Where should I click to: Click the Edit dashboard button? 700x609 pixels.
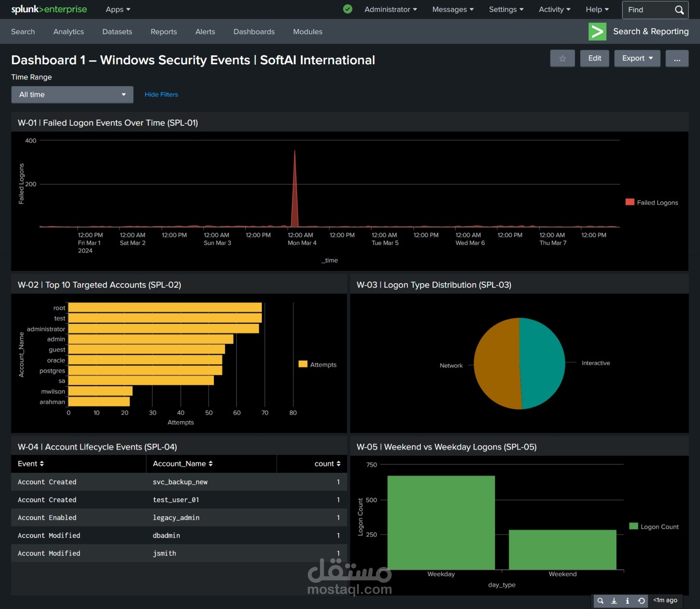coord(594,58)
